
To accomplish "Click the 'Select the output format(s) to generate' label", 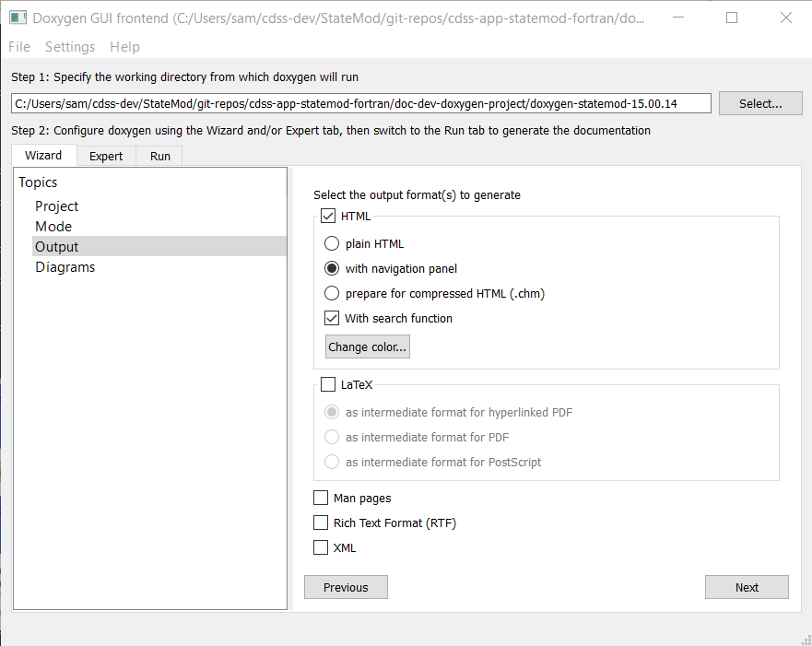I will (x=417, y=195).
